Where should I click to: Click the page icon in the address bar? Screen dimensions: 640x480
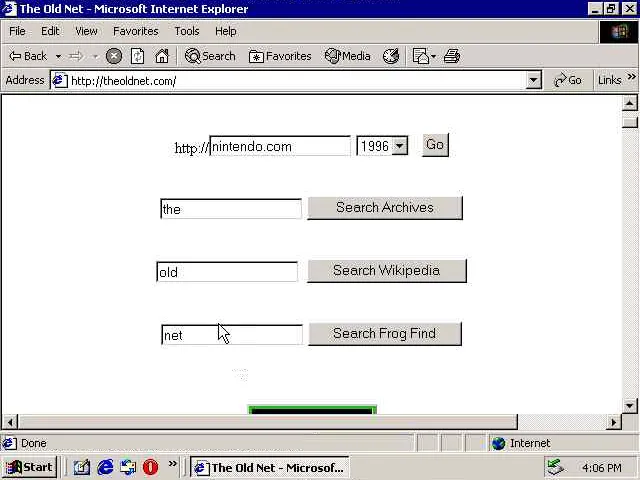60,80
